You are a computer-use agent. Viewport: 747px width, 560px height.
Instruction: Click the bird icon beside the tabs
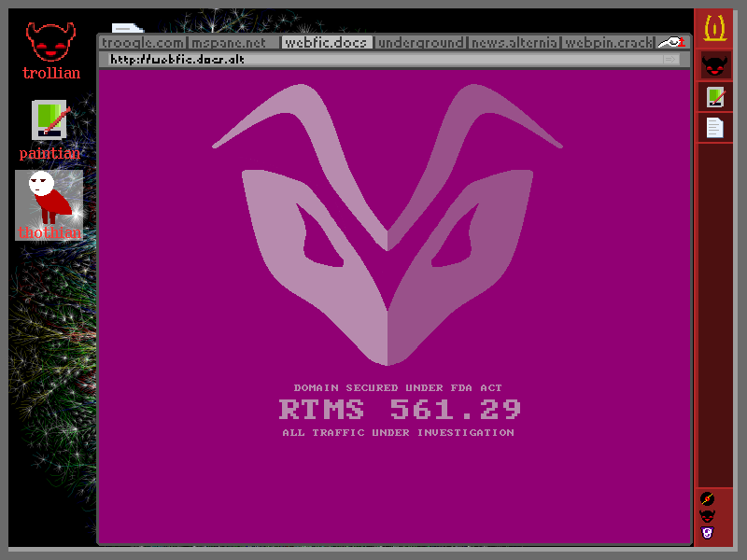[671, 42]
